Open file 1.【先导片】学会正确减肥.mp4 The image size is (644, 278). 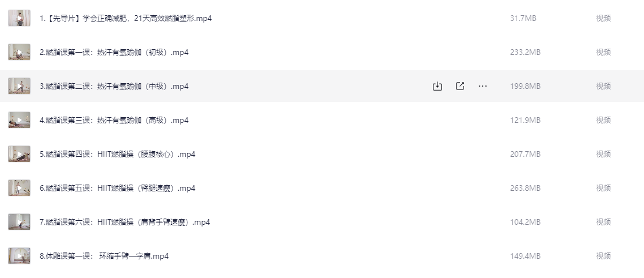click(x=126, y=18)
